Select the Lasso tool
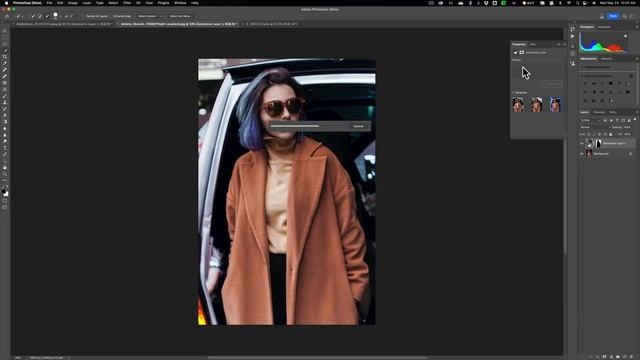 click(5, 44)
